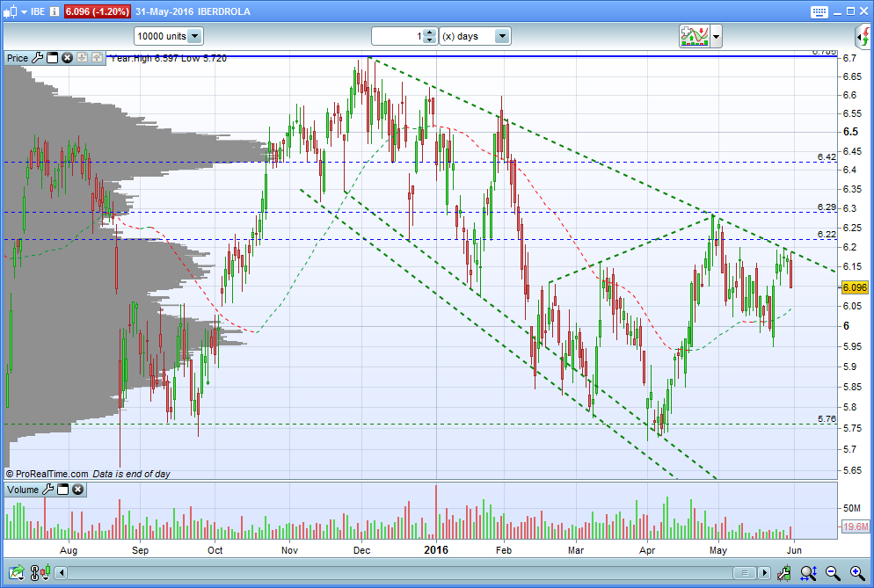Open Volume panel wrench settings
The image size is (874, 588).
(x=48, y=490)
